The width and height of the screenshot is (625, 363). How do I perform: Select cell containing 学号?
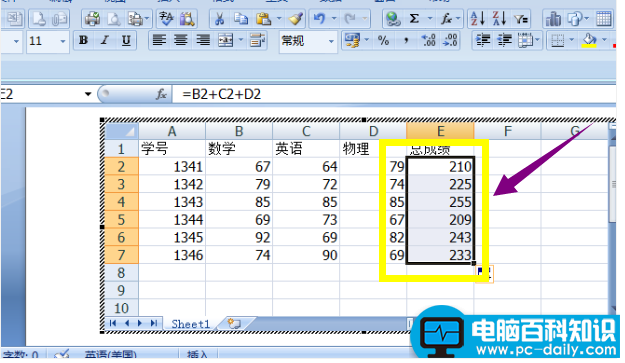pyautogui.click(x=172, y=149)
